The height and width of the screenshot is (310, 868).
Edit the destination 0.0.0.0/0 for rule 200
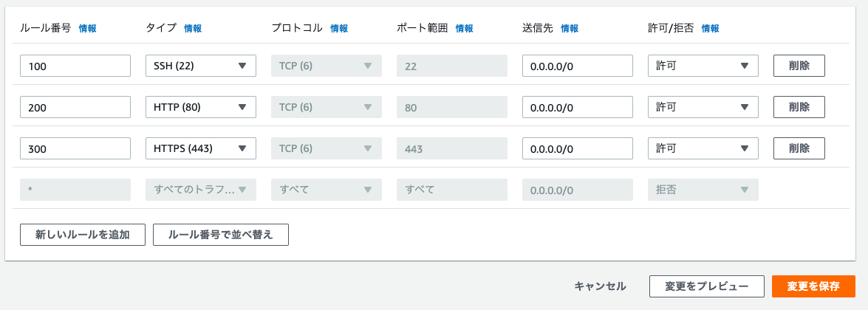[x=578, y=107]
